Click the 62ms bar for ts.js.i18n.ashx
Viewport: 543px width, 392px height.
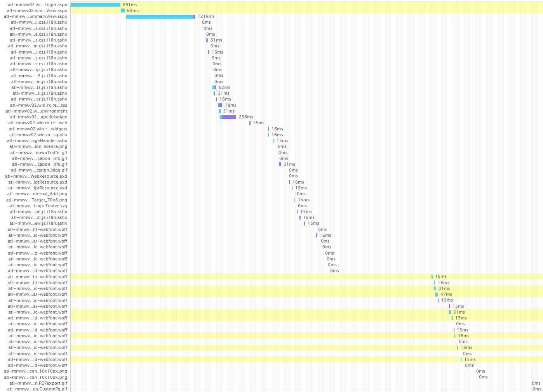[214, 87]
